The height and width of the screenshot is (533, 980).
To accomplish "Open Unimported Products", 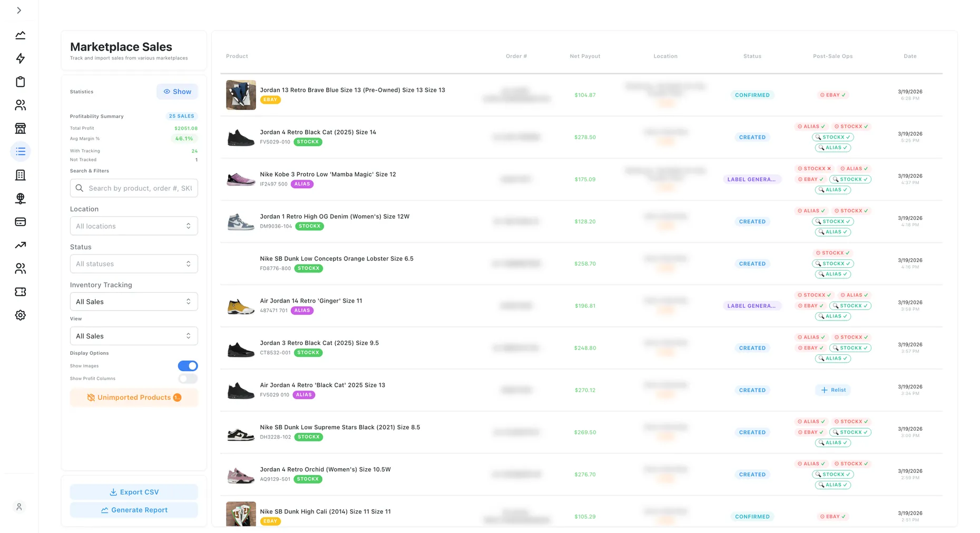I will (134, 398).
